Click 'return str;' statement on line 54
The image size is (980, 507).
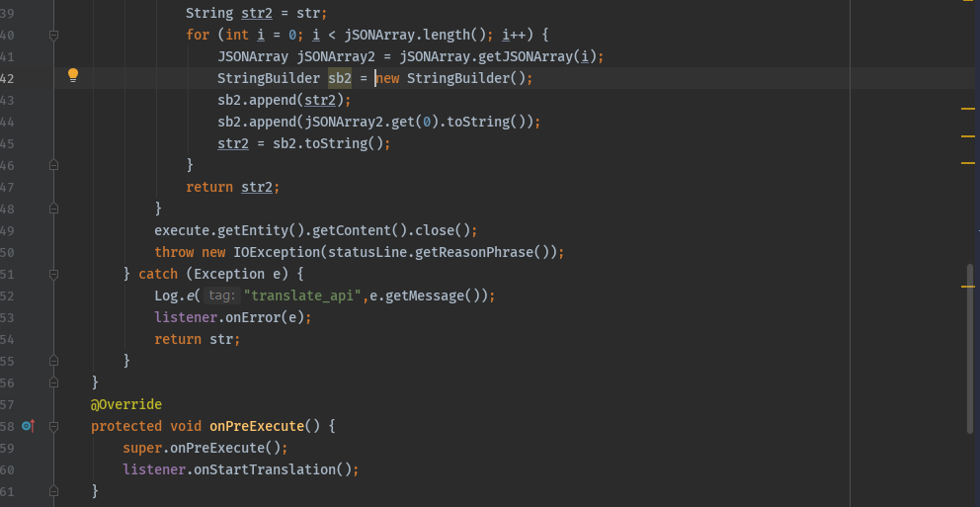pyautogui.click(x=198, y=339)
